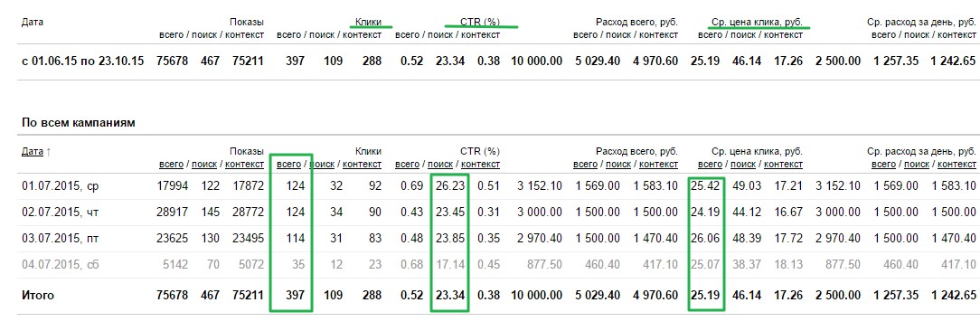Sort by Показы 'всего' link in campaigns table
Image resolution: width=980 pixels, height=331 pixels.
tap(171, 164)
